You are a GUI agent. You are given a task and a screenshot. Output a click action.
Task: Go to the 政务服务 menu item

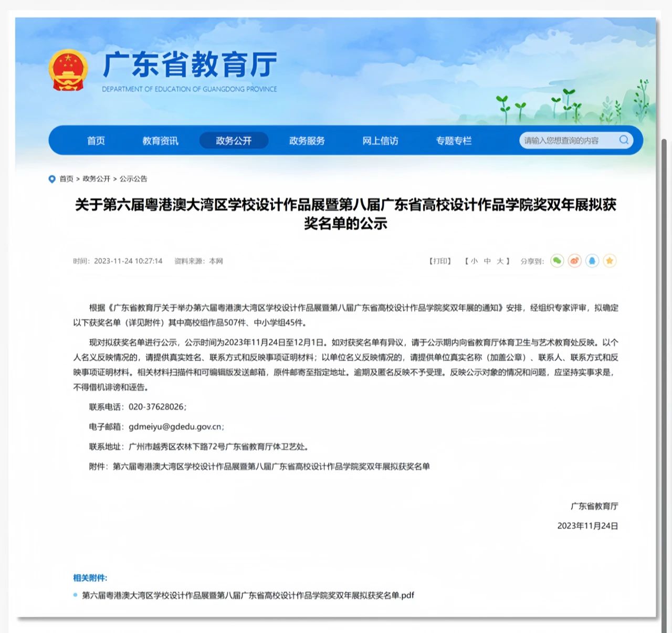tap(307, 141)
